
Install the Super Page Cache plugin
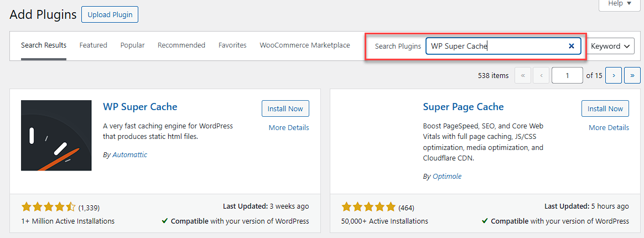click(605, 109)
